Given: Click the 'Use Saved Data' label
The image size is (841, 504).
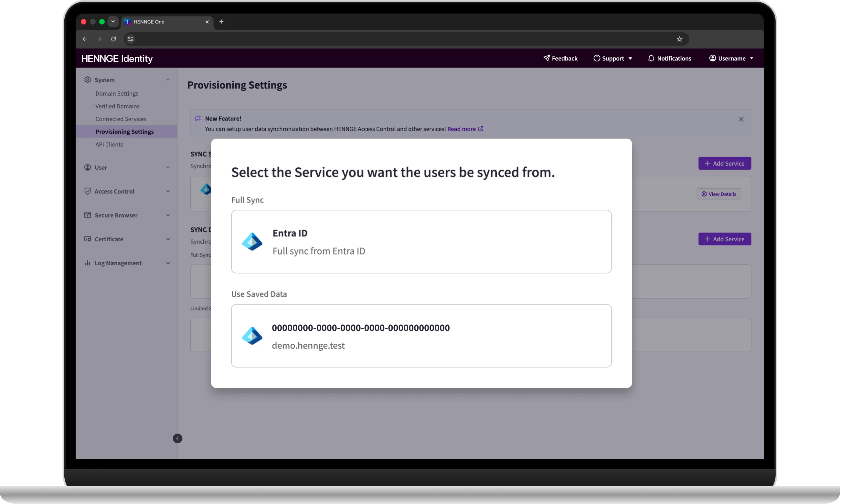Looking at the screenshot, I should [259, 294].
